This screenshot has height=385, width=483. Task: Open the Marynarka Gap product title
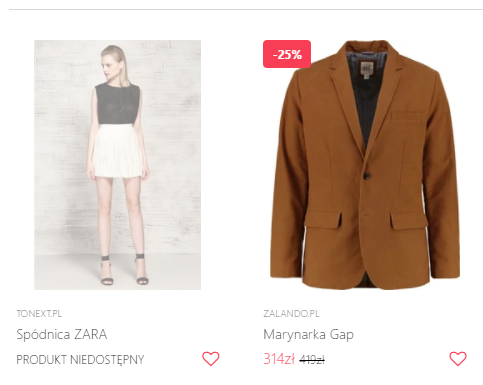click(x=308, y=335)
